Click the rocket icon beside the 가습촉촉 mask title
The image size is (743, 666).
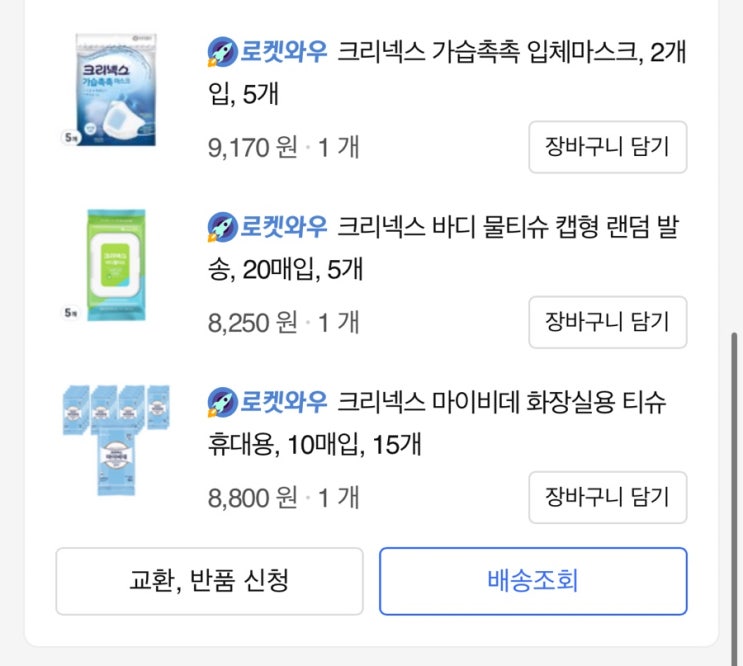pos(221,51)
